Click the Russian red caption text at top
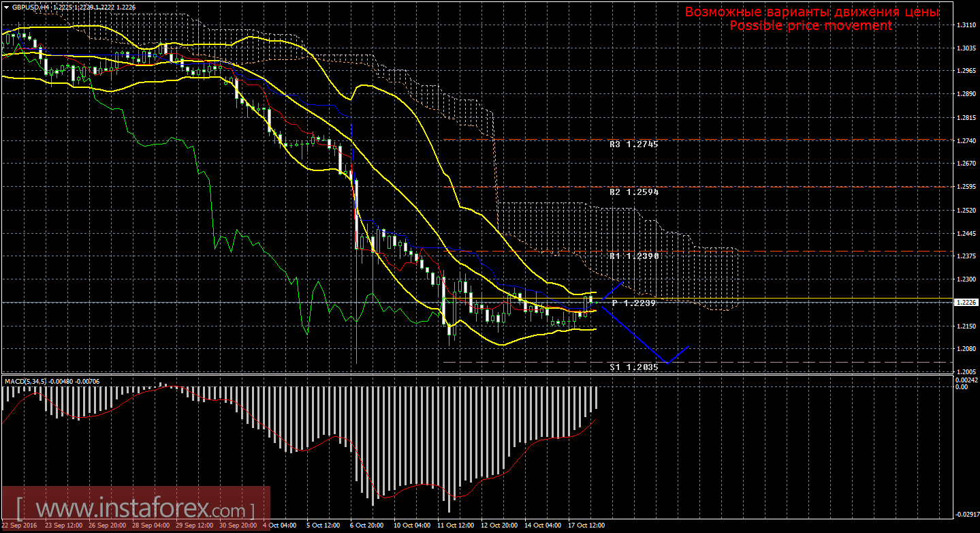Image resolution: width=980 pixels, height=533 pixels. pyautogui.click(x=811, y=12)
